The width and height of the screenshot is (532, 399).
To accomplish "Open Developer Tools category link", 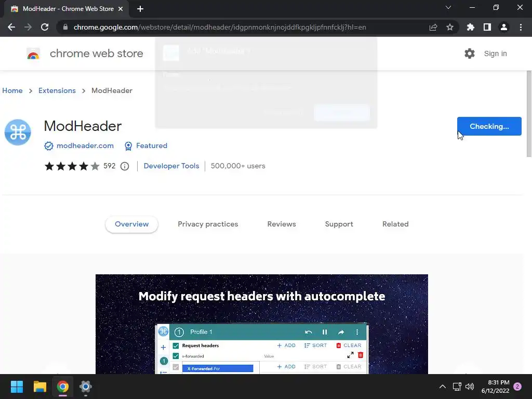I will (171, 166).
